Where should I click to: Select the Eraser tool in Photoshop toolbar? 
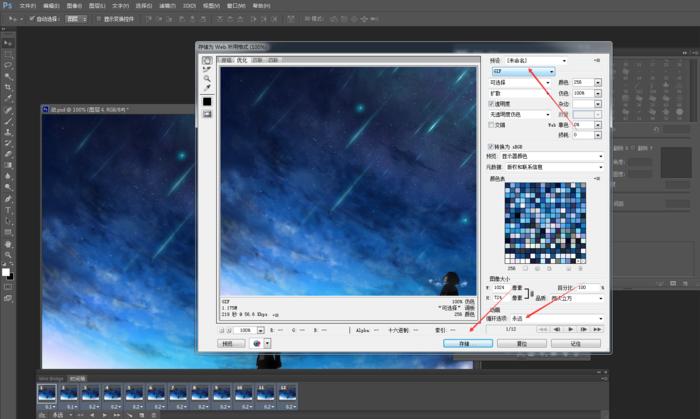[x=8, y=154]
